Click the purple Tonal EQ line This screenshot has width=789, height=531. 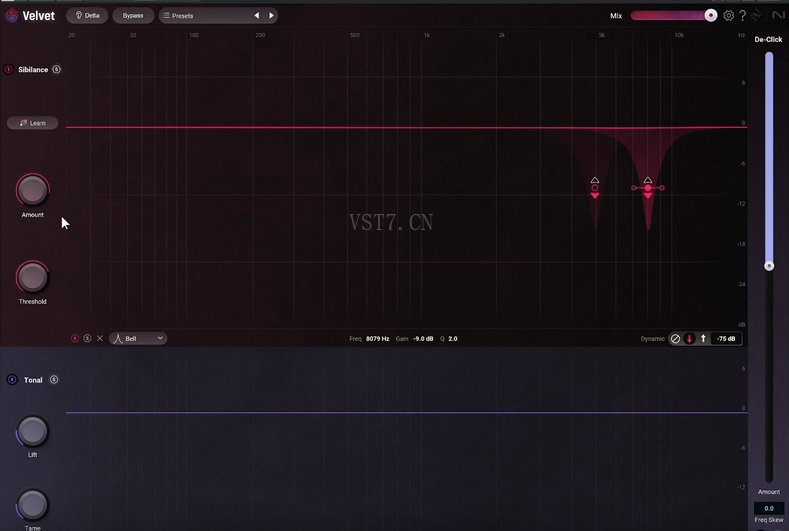[x=407, y=413]
